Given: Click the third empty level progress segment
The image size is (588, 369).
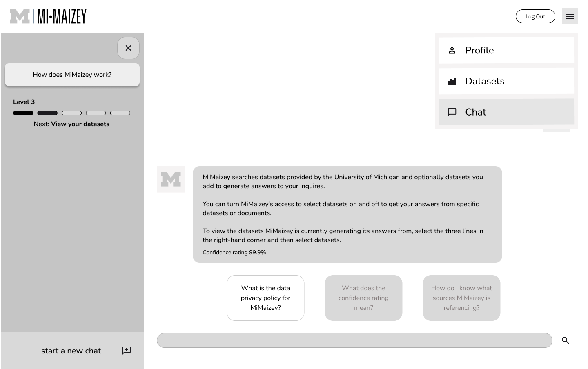Looking at the screenshot, I should [72, 113].
